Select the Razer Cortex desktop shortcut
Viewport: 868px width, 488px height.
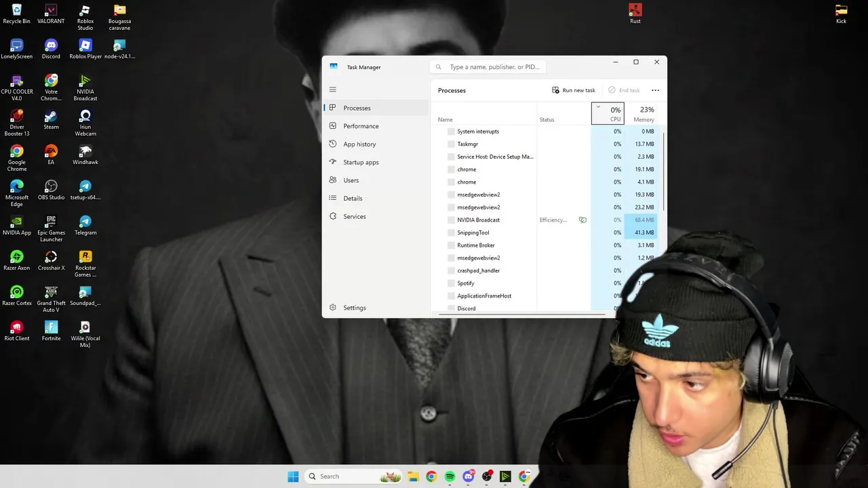coord(17,296)
